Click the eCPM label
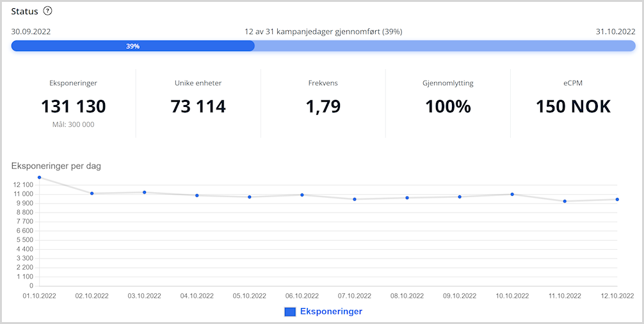The height and width of the screenshot is (324, 644). [x=574, y=83]
